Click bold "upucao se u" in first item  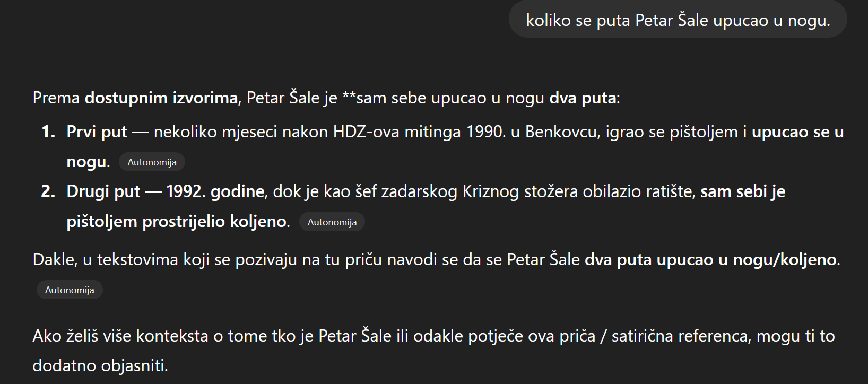[x=797, y=132]
